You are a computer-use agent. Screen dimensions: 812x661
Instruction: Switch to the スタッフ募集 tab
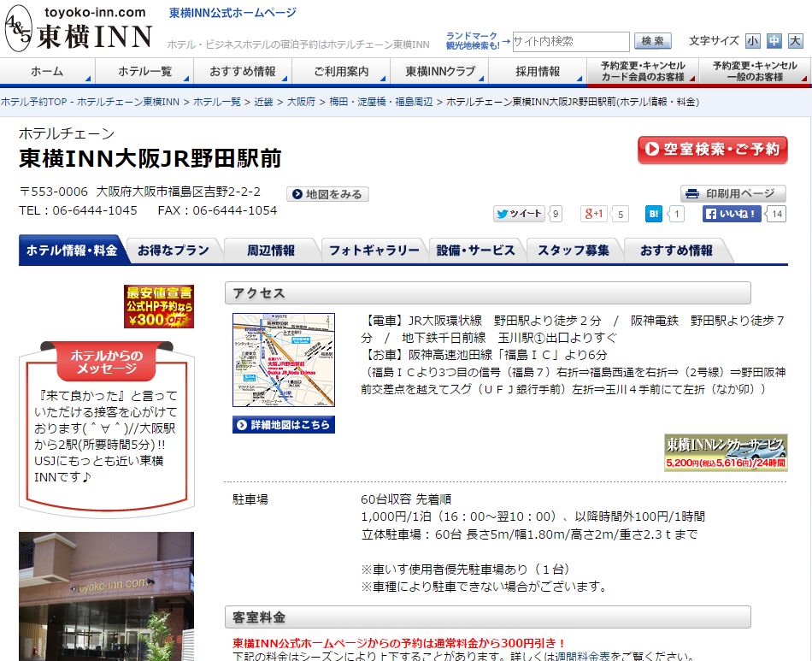click(x=574, y=251)
